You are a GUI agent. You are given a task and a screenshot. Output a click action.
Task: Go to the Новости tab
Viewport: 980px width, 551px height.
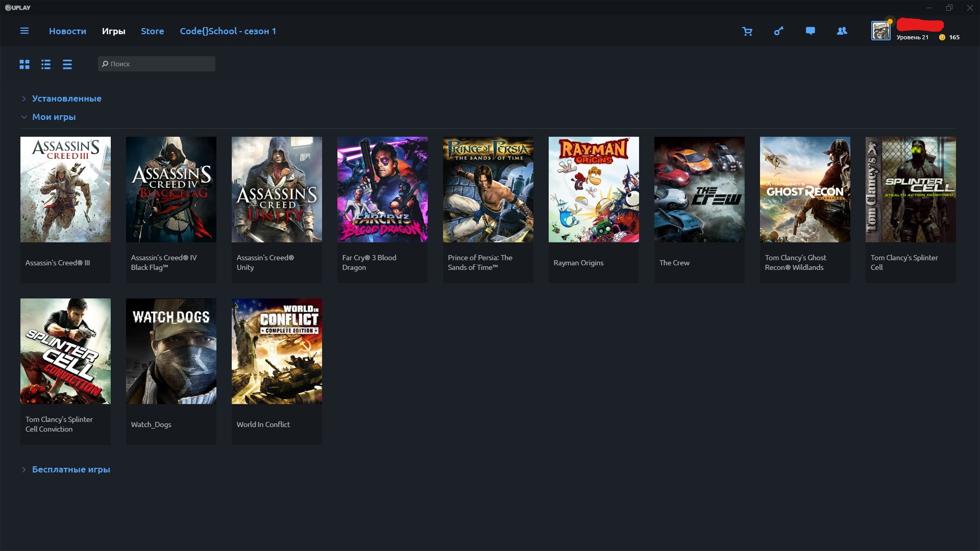[x=67, y=31]
